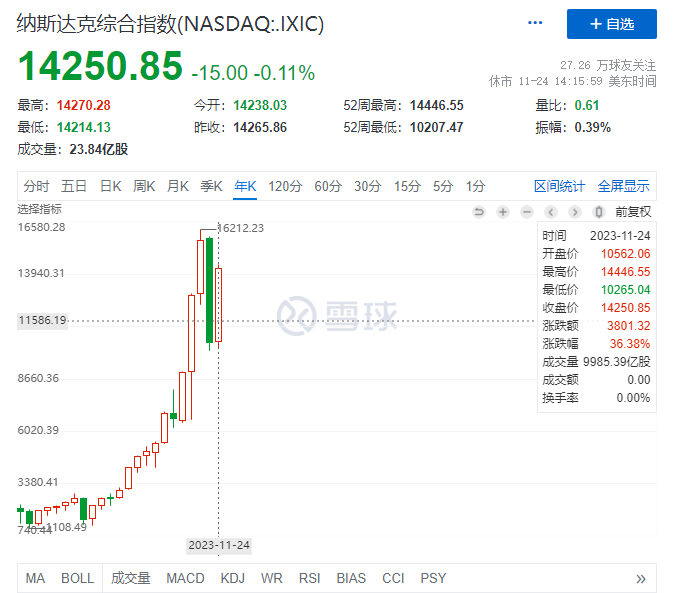Click the pin icon beside 前复权

599,212
